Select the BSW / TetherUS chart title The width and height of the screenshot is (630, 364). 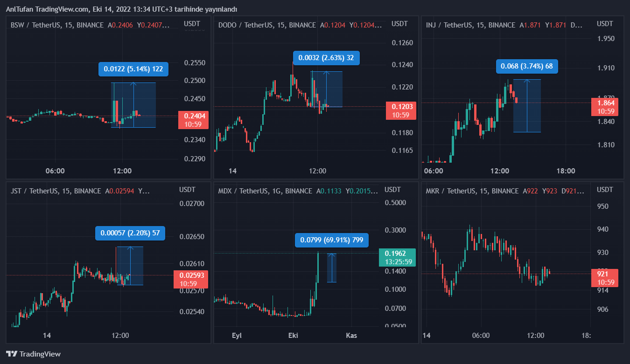57,25
